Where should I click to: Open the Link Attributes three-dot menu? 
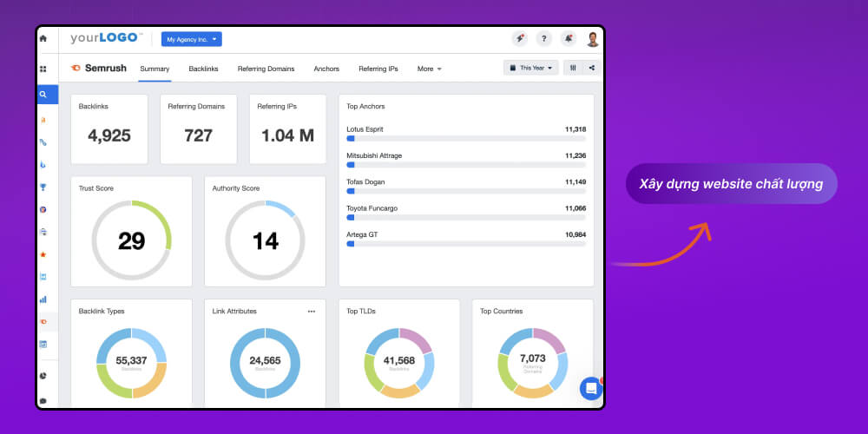[x=312, y=311]
